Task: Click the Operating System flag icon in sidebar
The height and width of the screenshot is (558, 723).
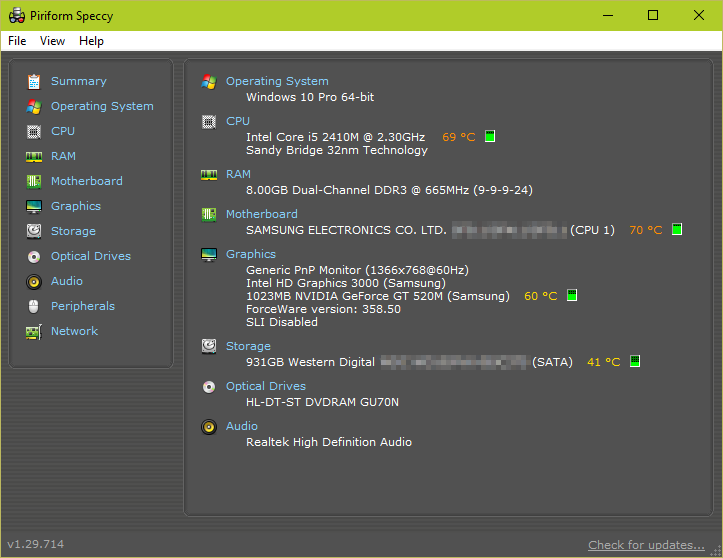Action: click(34, 107)
